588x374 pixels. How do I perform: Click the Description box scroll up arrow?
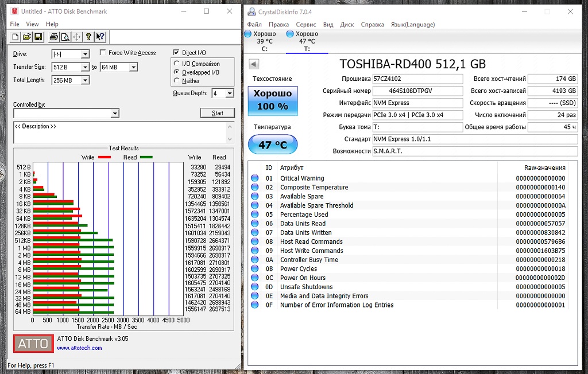pyautogui.click(x=230, y=126)
